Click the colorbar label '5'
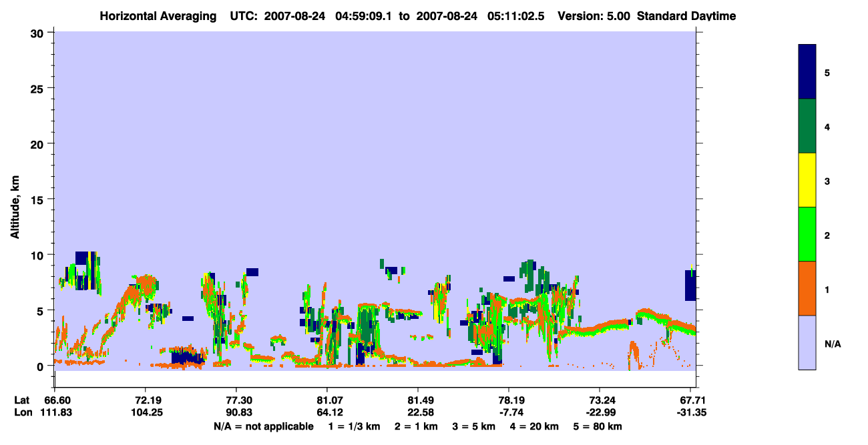Screen dimensions: 868x445 pyautogui.click(x=827, y=73)
